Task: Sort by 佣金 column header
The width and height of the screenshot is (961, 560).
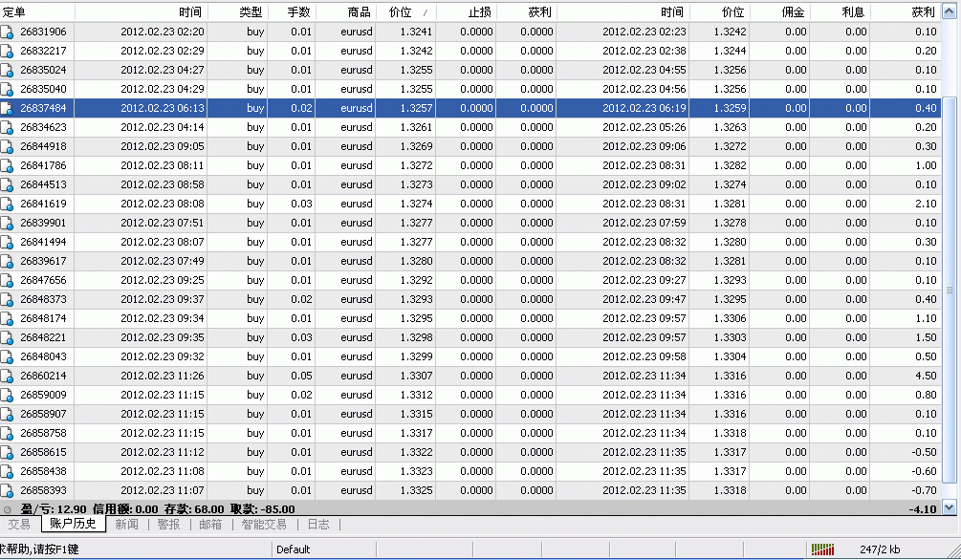Action: (779, 12)
